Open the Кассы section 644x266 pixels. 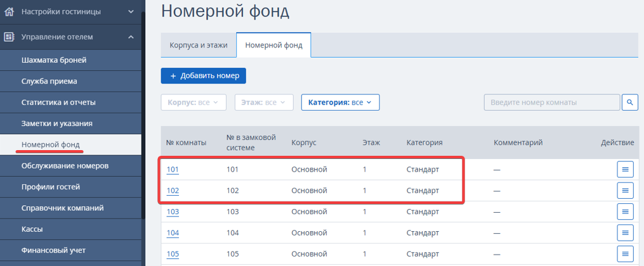pos(70,229)
